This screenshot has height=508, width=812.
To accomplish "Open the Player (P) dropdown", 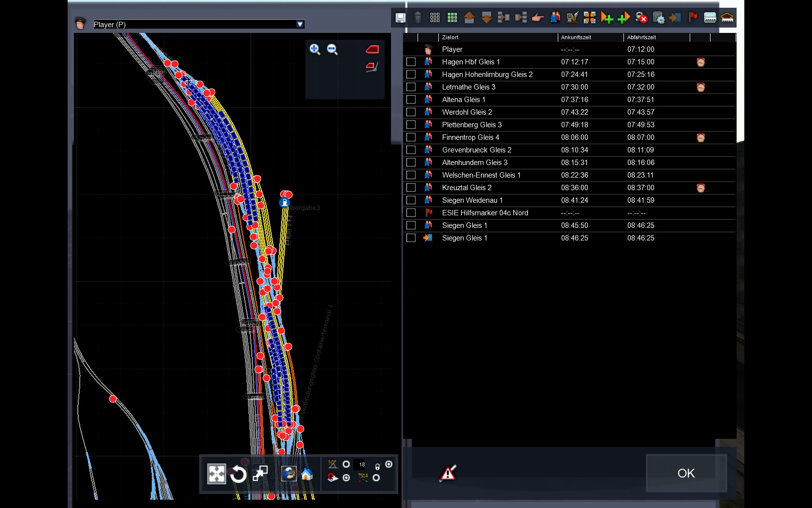I will coord(300,24).
